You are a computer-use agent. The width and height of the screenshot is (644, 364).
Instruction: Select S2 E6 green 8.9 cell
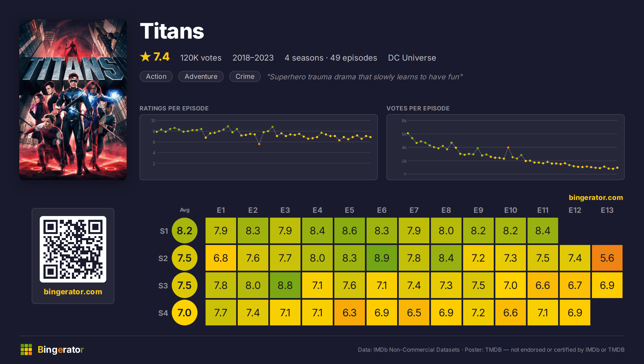(382, 258)
